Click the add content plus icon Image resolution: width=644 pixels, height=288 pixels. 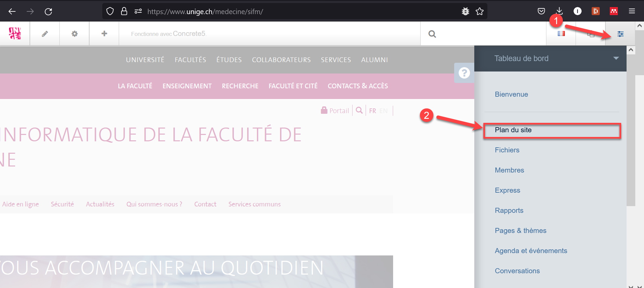click(x=104, y=34)
